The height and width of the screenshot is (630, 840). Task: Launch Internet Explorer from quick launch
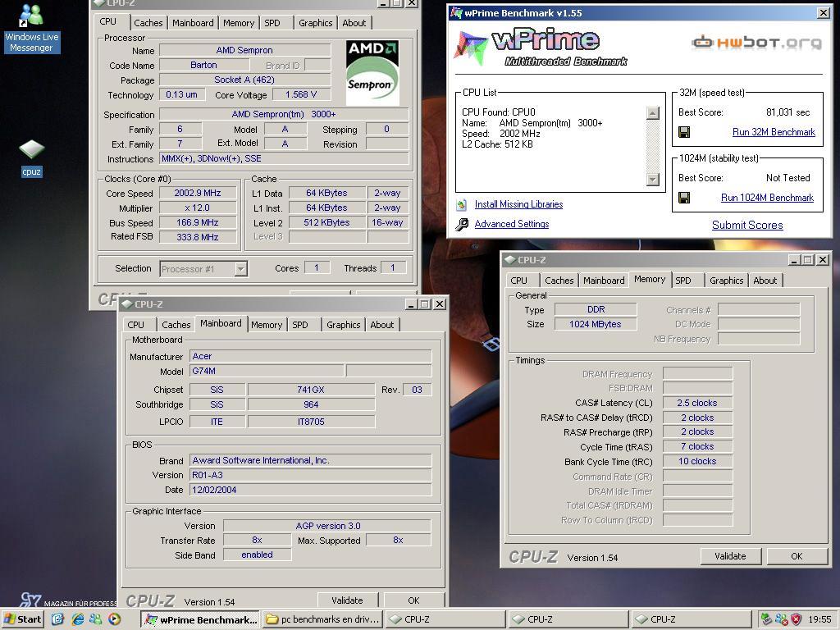coord(78,619)
